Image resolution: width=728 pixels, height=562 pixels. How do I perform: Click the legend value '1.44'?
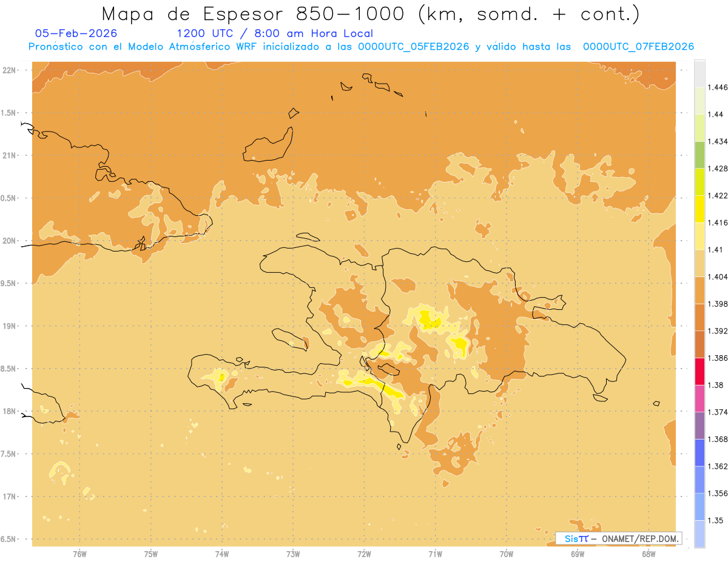pos(716,114)
